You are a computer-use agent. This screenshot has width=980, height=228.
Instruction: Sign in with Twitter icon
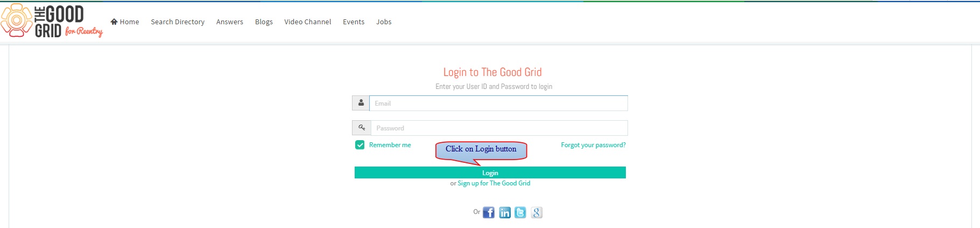[x=520, y=212]
